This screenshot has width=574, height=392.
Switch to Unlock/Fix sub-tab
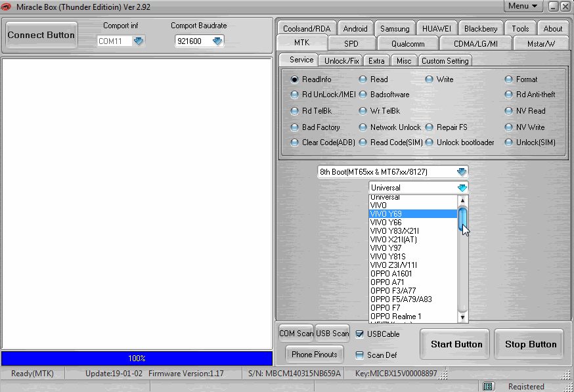[341, 61]
